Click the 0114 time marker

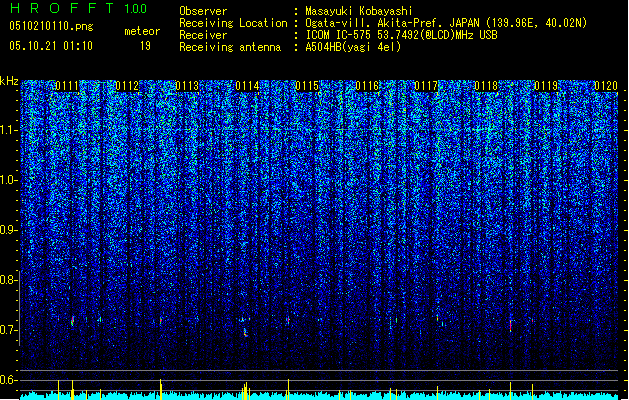click(x=247, y=86)
